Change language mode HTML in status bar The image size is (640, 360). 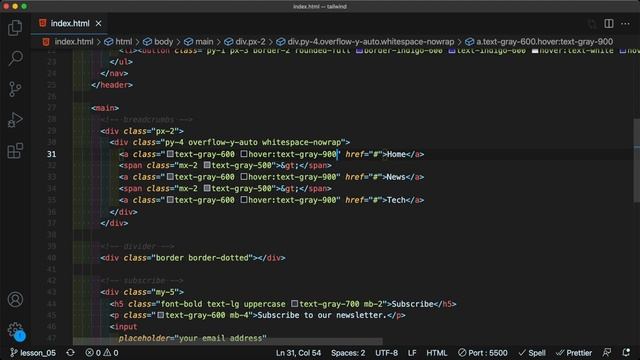436,353
